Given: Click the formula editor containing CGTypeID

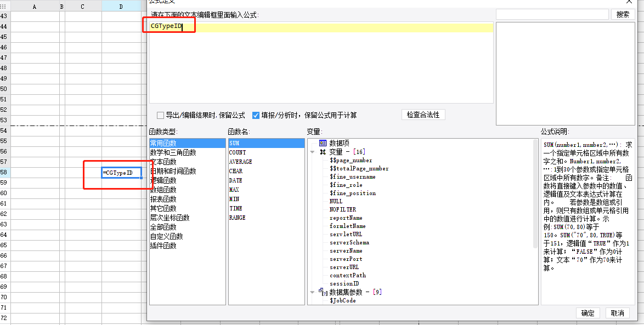Looking at the screenshot, I should 321,62.
